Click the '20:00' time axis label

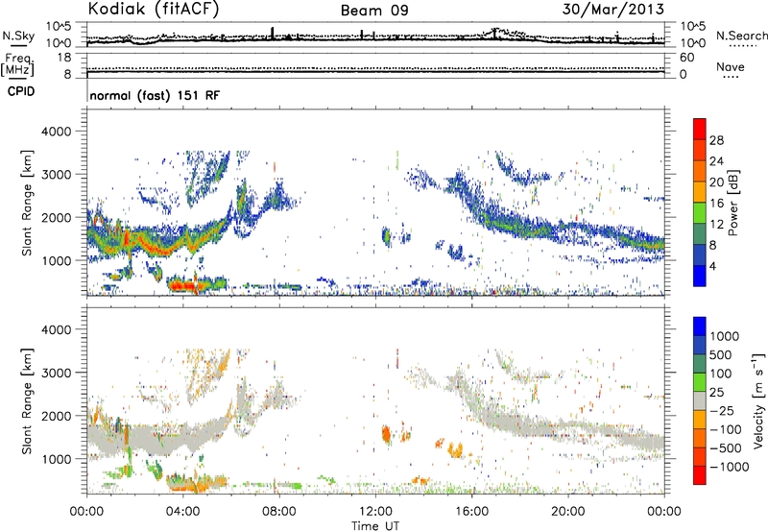click(568, 512)
